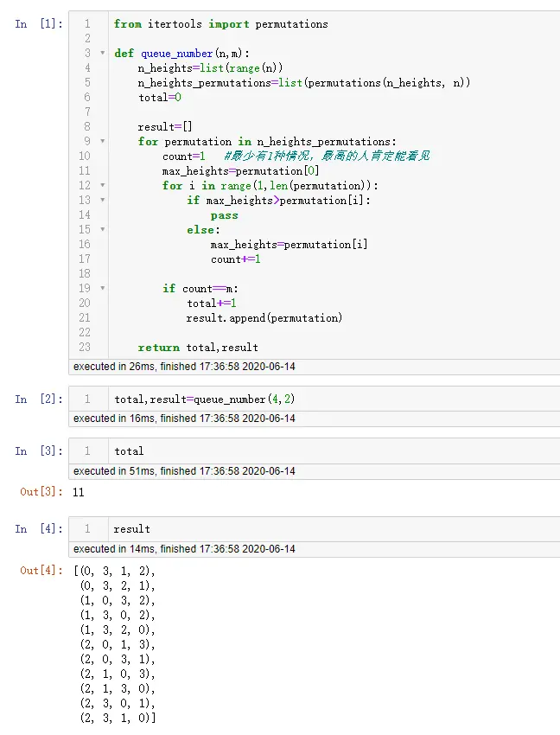Collapse the def queue_number function fold arrow

pos(103,54)
